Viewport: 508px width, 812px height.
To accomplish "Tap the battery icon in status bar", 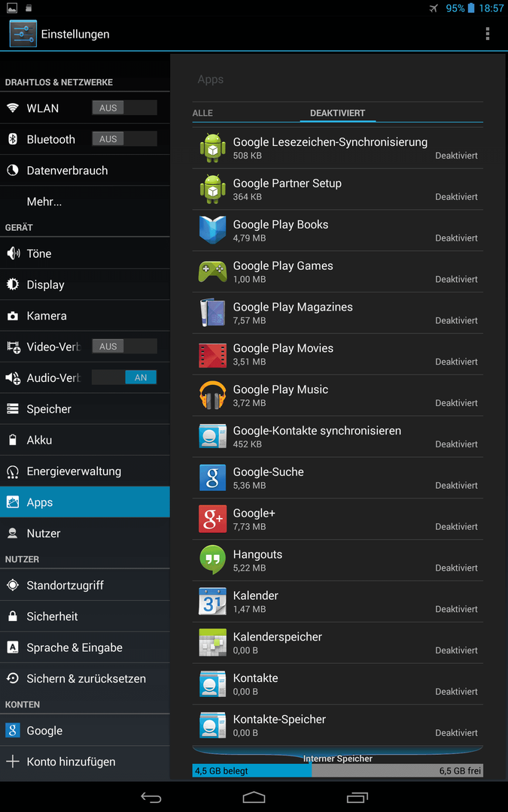I will pos(471,8).
